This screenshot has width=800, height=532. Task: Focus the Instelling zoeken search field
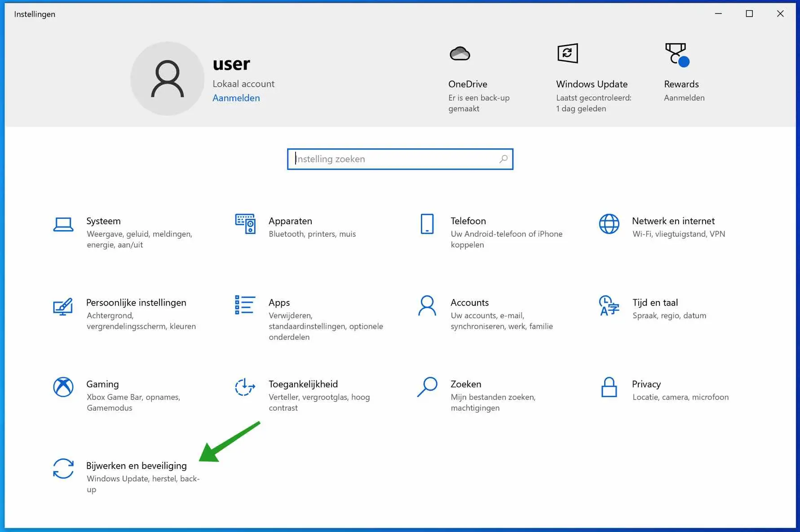point(400,159)
